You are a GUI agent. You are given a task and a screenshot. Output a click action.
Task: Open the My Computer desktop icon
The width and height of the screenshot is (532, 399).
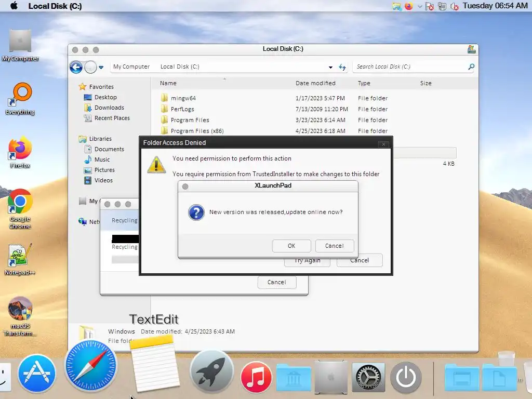(x=20, y=46)
